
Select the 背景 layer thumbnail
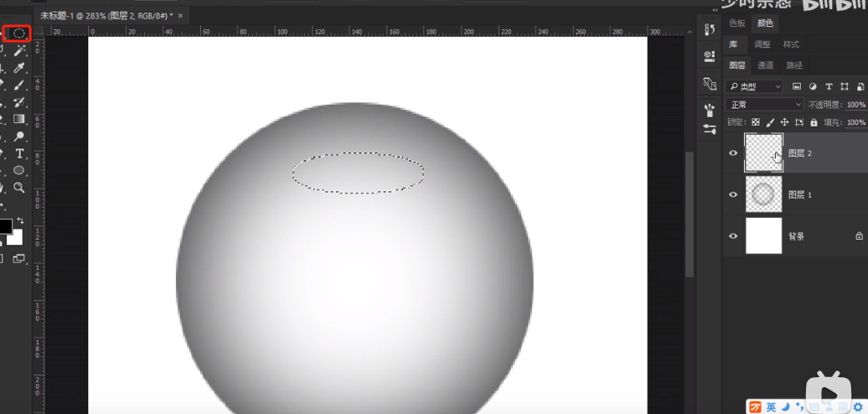click(x=763, y=235)
